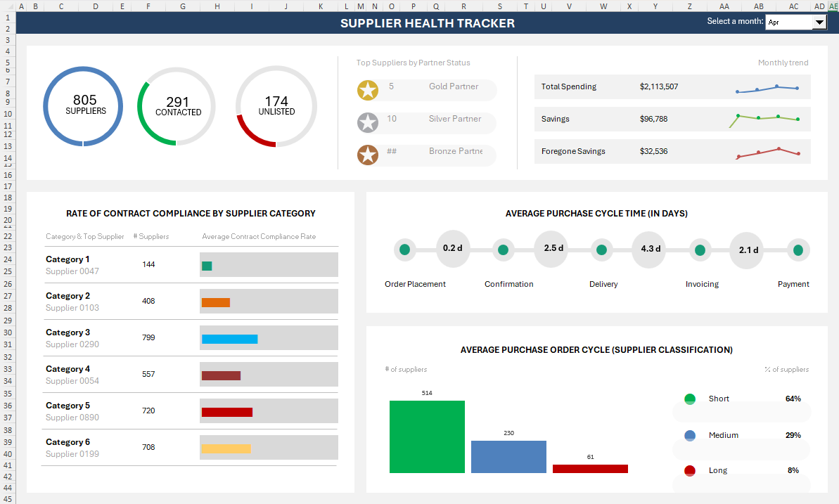Image resolution: width=839 pixels, height=504 pixels.
Task: Click the 2.1 d cycle time bubble
Action: pos(747,250)
